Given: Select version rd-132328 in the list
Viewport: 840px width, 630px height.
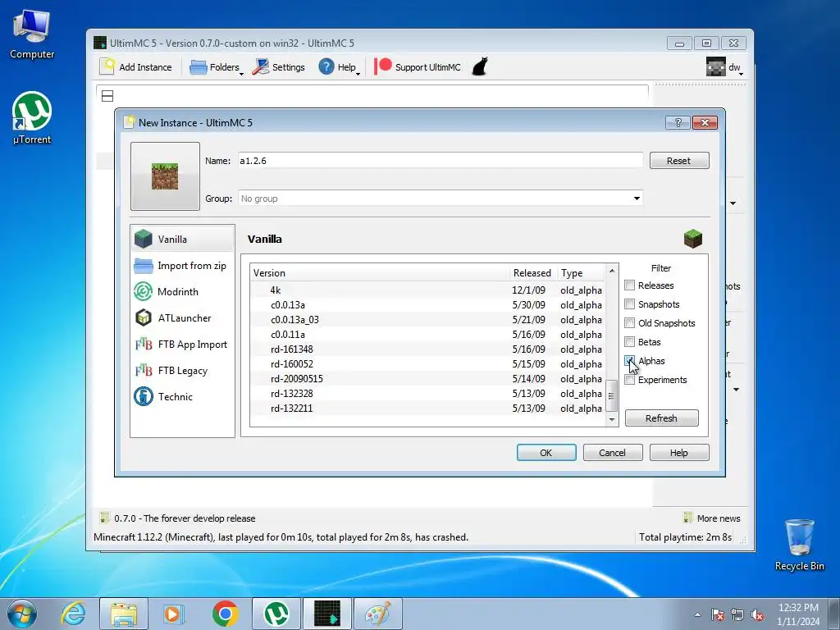Looking at the screenshot, I should [428, 393].
